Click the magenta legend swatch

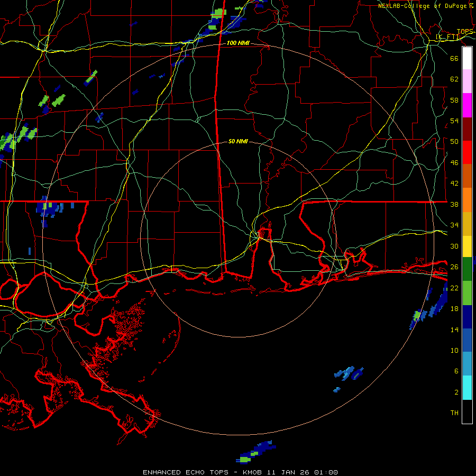[x=467, y=105]
